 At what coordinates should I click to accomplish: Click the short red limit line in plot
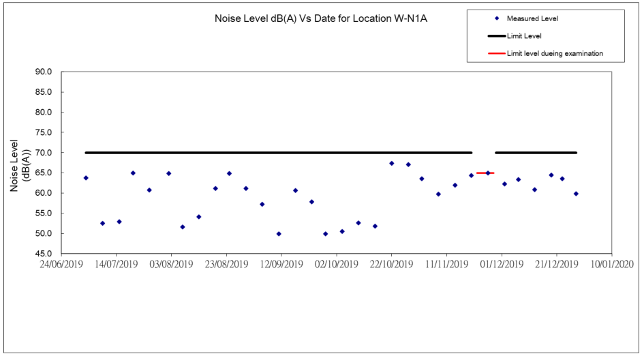[485, 173]
